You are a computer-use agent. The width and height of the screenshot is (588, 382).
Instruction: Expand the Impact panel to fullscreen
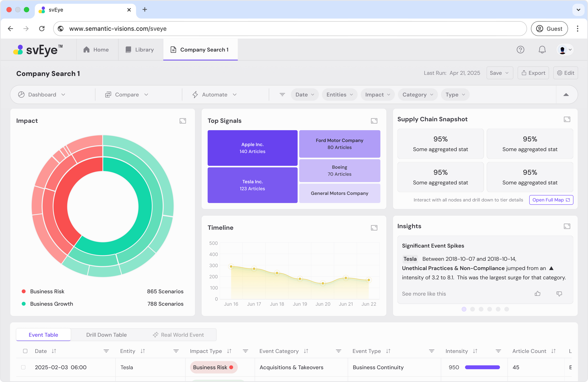(182, 121)
